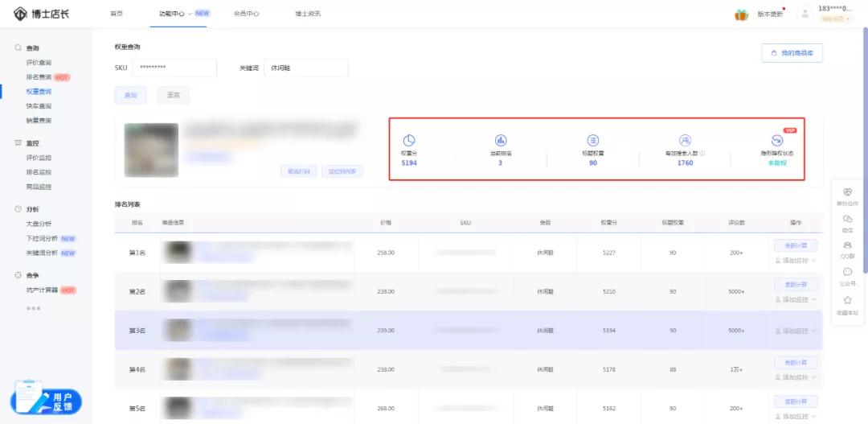Click the user avatar icon

point(805,14)
